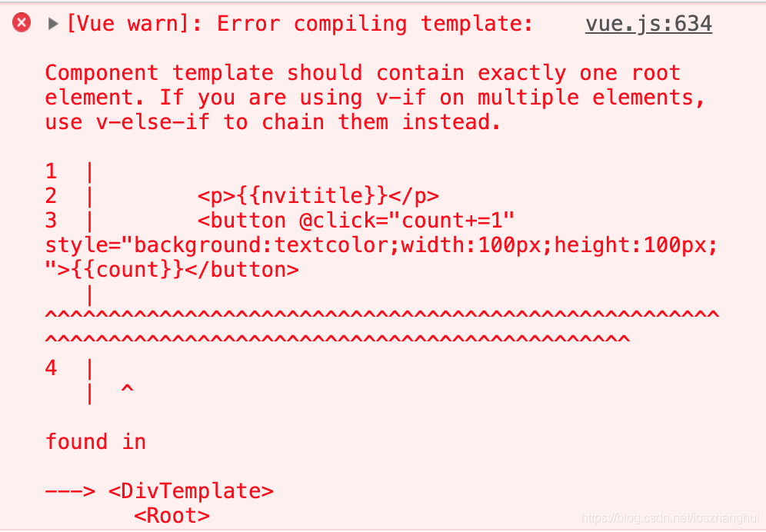Click the {{count}}</button> closing line
The height and width of the screenshot is (532, 766).
click(172, 270)
